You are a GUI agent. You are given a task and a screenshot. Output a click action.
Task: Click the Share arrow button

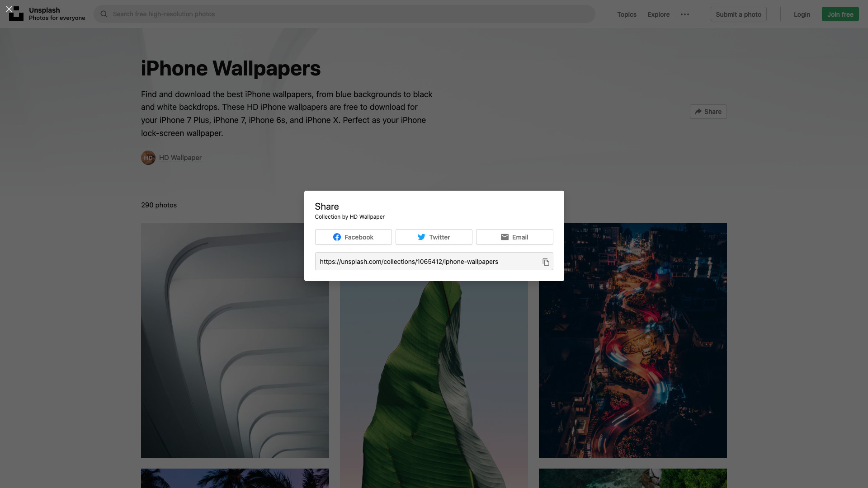click(x=708, y=112)
